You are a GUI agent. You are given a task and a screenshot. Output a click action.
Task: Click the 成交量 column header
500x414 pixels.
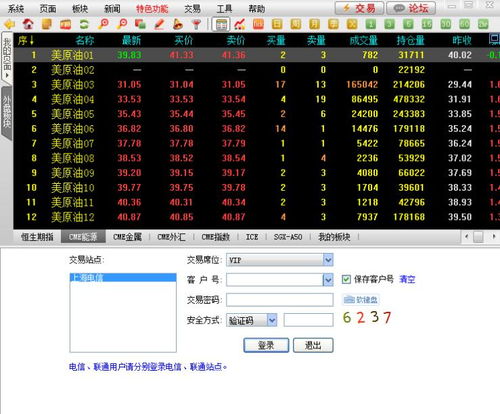point(363,41)
